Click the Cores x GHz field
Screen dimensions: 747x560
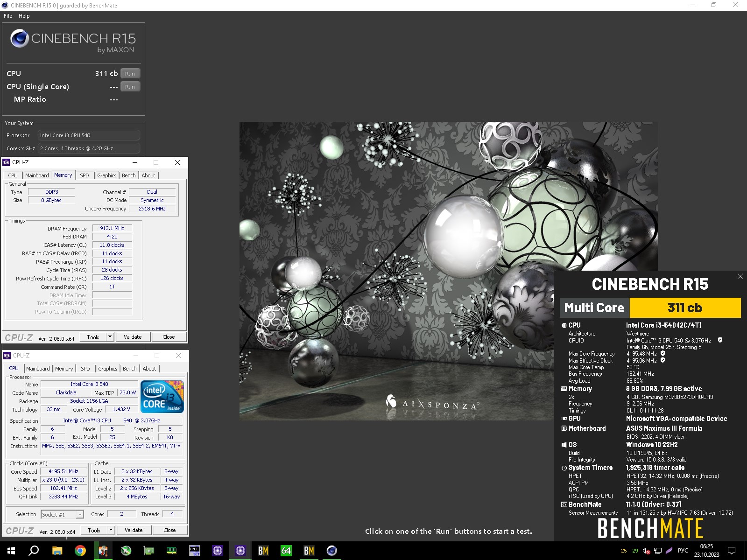click(x=89, y=148)
